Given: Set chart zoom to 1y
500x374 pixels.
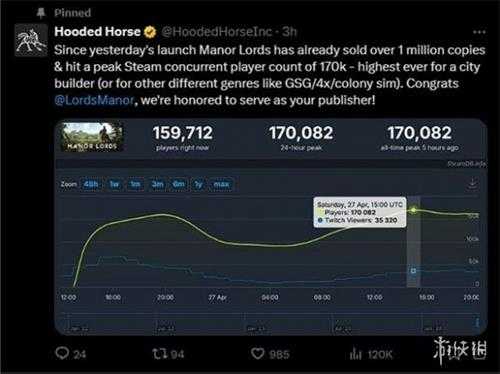Looking at the screenshot, I should point(198,184).
